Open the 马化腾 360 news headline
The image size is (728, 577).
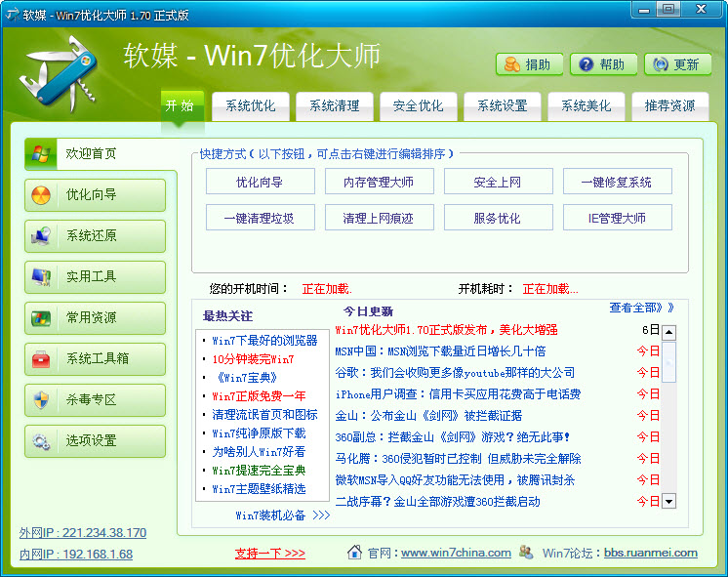tap(458, 459)
